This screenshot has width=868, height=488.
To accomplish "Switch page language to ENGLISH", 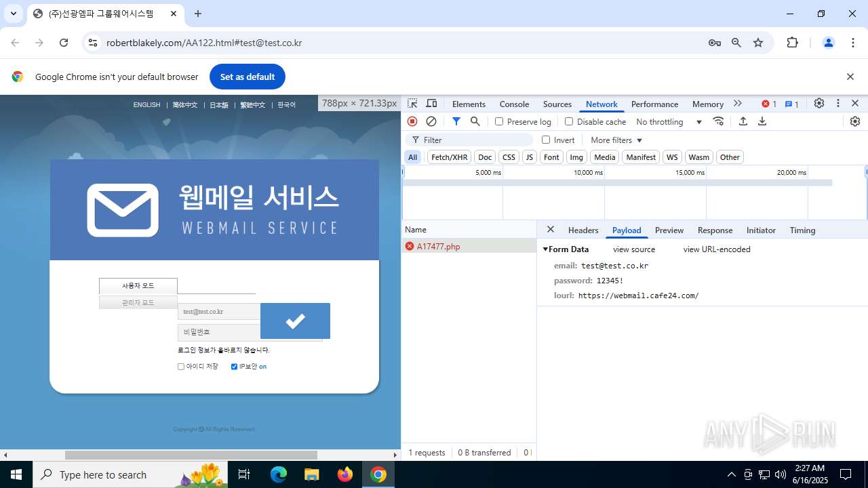I will point(146,105).
